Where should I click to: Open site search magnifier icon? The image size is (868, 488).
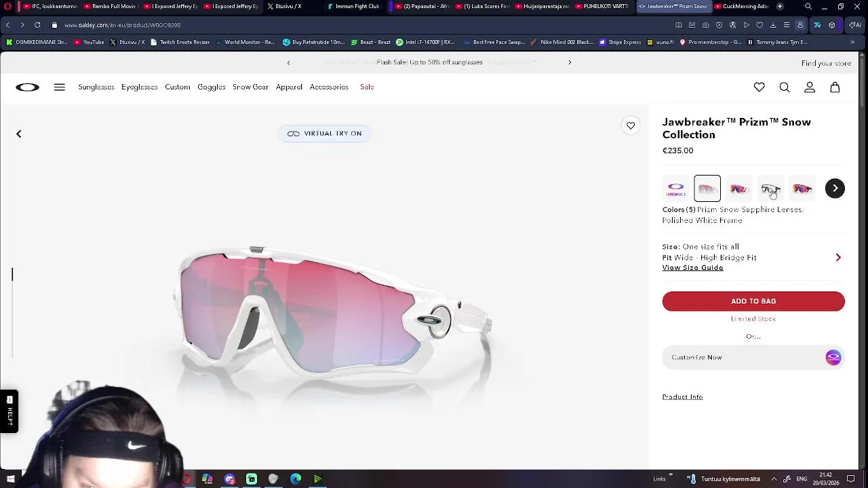(x=785, y=87)
